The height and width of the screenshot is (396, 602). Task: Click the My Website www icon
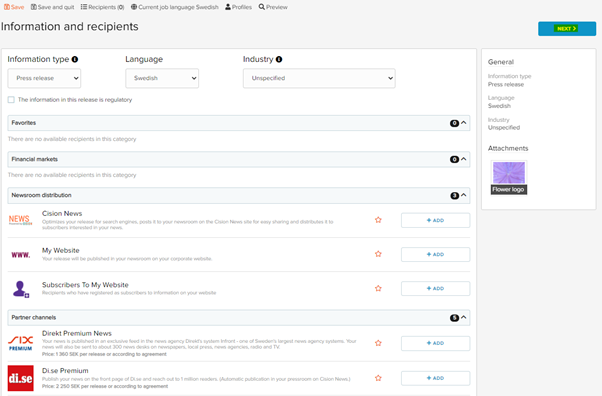21,255
